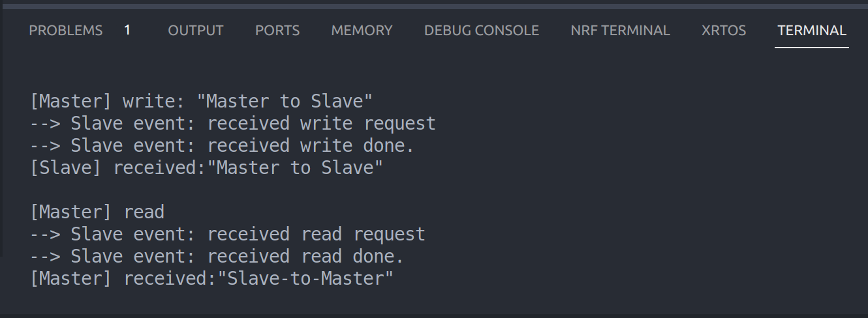Switch to the NRF TERMINAL tab

pyautogui.click(x=620, y=31)
